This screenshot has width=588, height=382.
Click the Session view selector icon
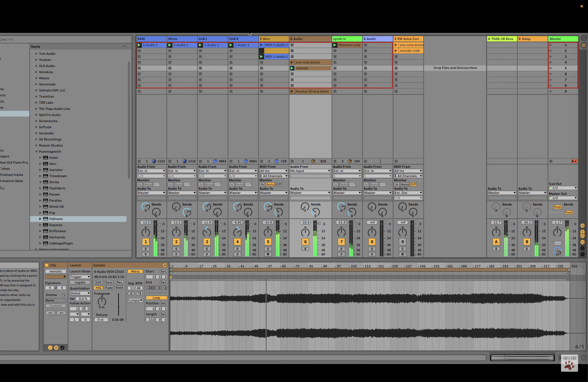click(x=584, y=45)
